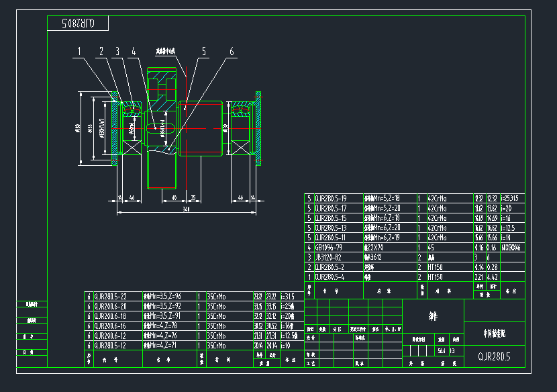
Task: Select the Mn=6,Z=18 gear spec cell
Action: [390, 218]
